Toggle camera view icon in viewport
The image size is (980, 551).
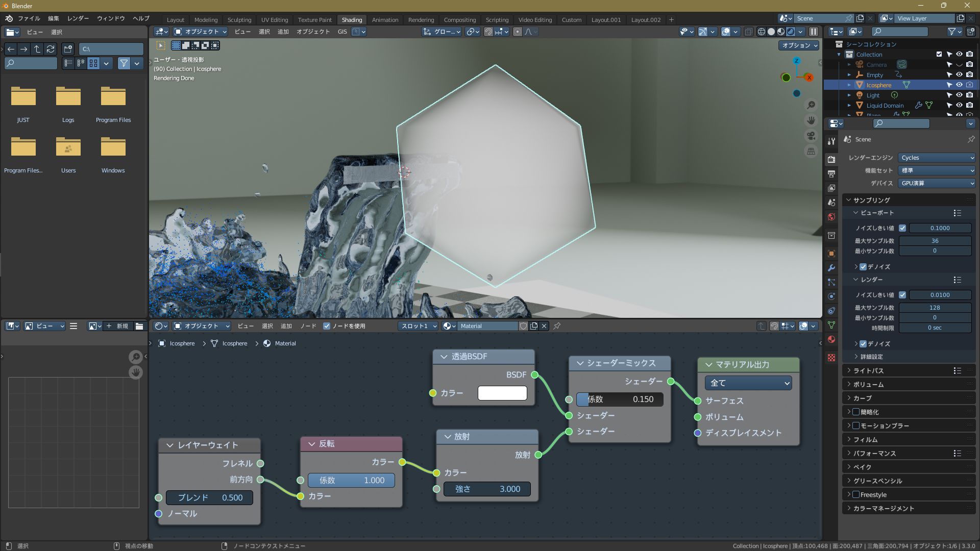click(811, 136)
